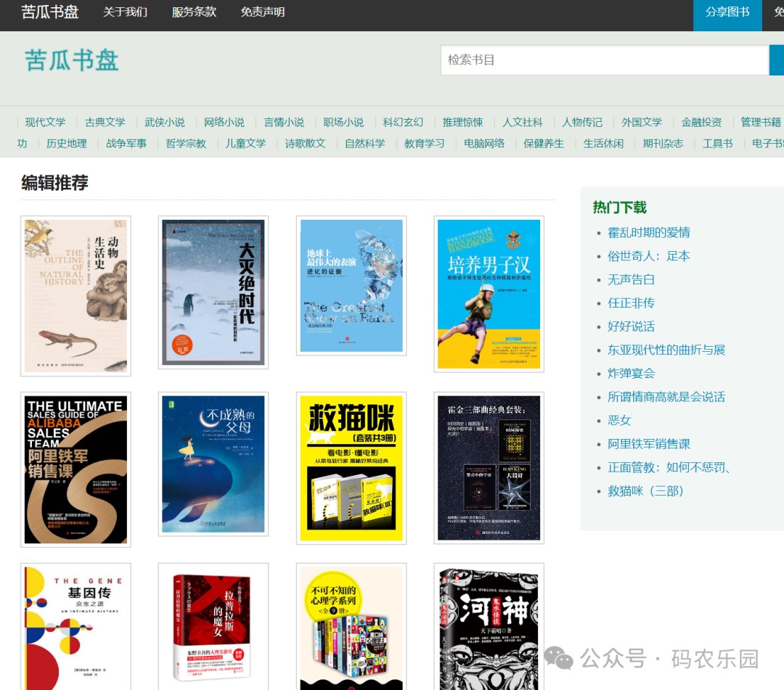The image size is (784, 690).
Task: Select the 战争军事 category
Action: point(126,144)
